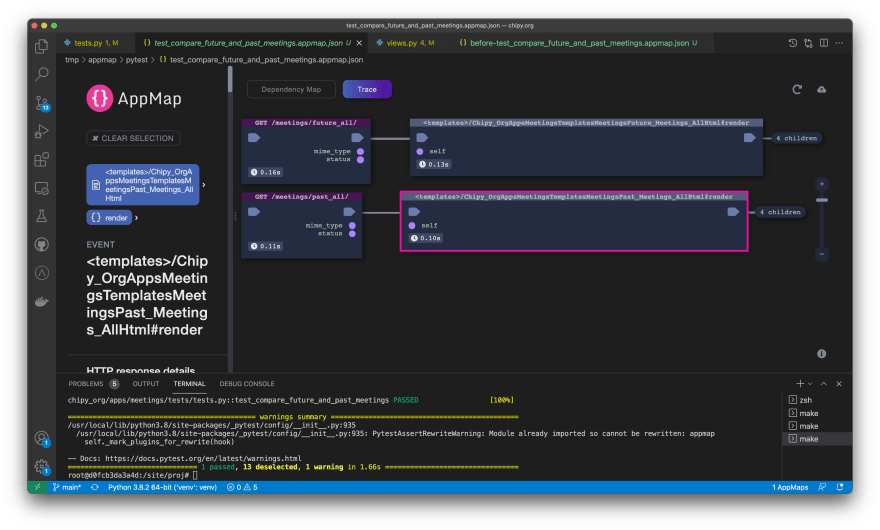Synchronize changes from status bar
Screen dimensions: 880x530
coord(95,487)
